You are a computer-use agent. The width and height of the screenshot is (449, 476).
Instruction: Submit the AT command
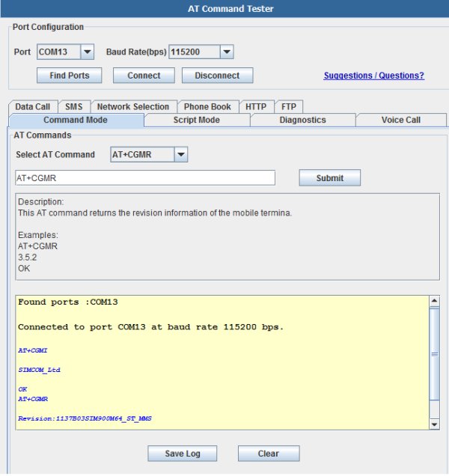[330, 178]
